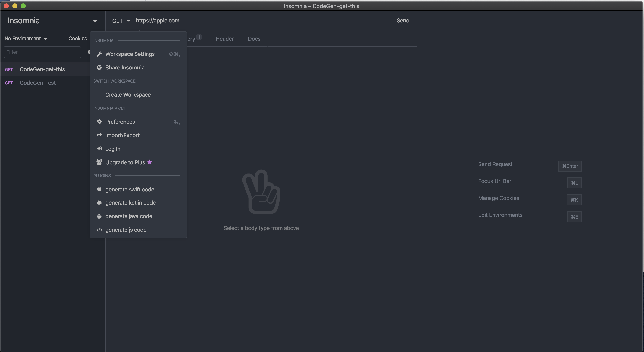The image size is (644, 352).
Task: Click the Filter input field
Action: click(x=42, y=52)
